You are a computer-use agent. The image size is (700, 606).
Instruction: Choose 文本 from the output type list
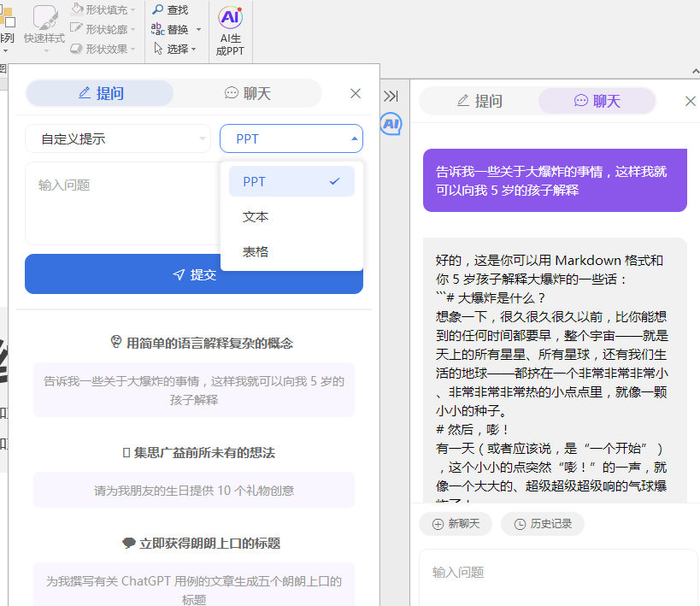click(x=256, y=217)
